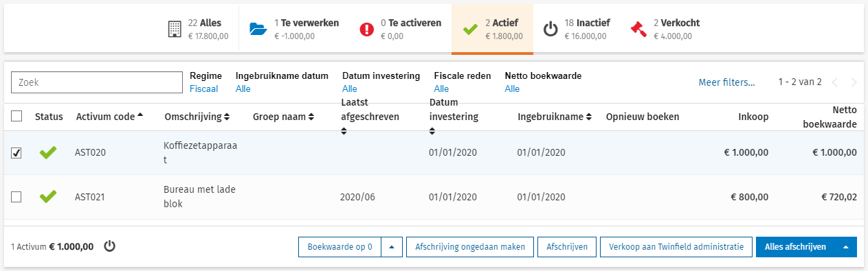Go to next page arrow

tap(854, 82)
